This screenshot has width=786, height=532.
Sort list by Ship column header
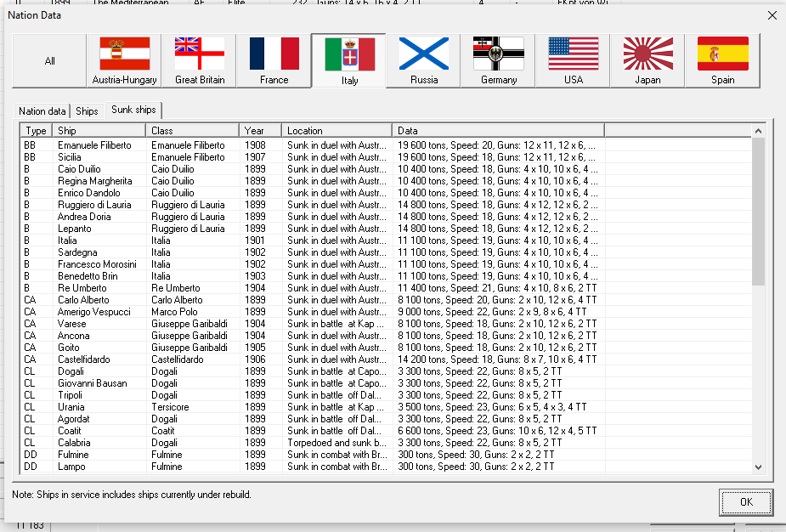click(x=99, y=130)
